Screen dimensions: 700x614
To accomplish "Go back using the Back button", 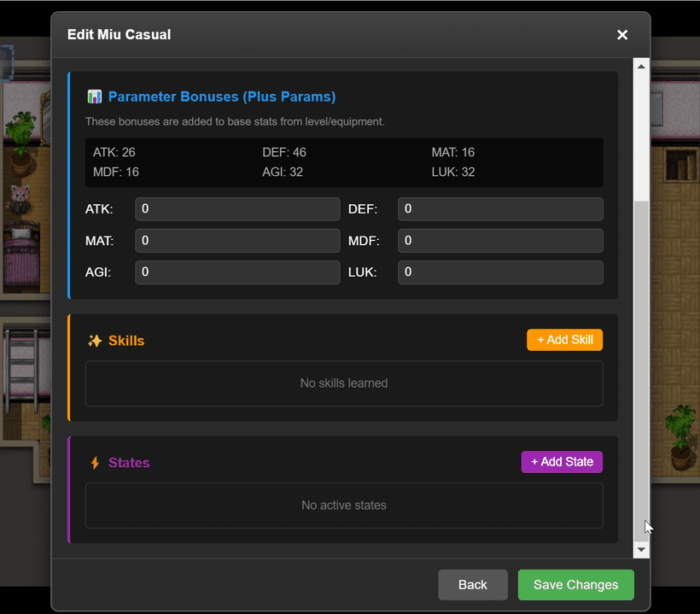I will click(473, 585).
